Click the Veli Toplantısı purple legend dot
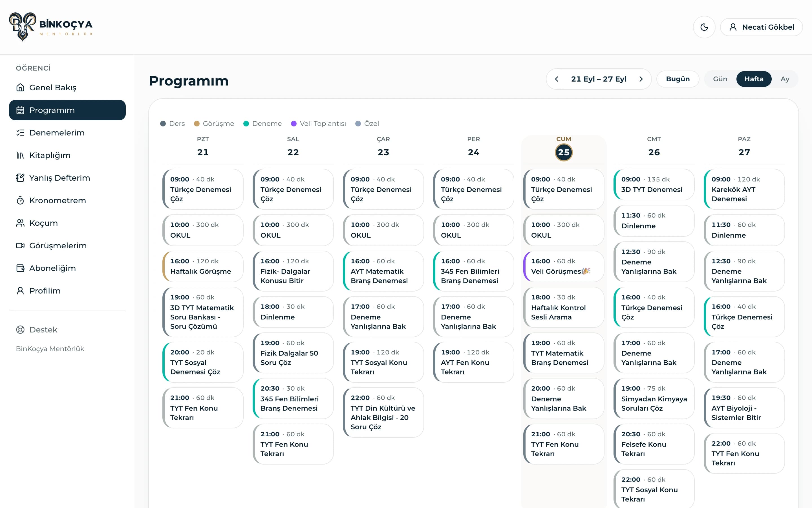This screenshot has height=508, width=812. tap(294, 124)
